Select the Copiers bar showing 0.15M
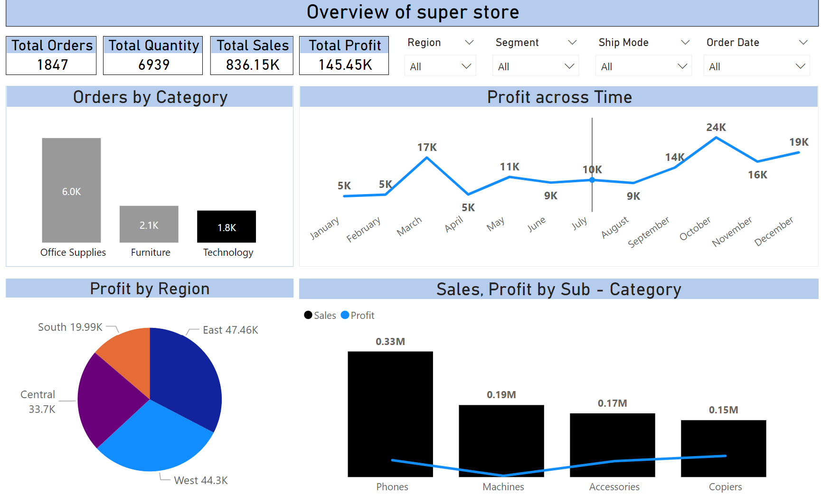This screenshot has height=504, width=821. pos(723,448)
